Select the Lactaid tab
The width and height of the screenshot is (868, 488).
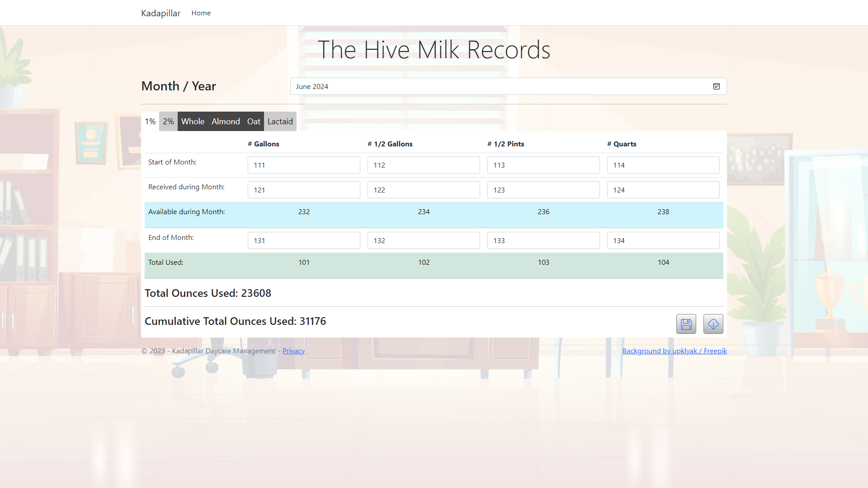[280, 122]
